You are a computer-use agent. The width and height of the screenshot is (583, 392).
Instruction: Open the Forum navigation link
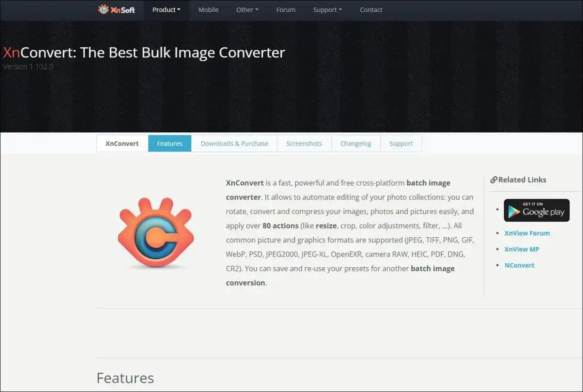coord(286,10)
